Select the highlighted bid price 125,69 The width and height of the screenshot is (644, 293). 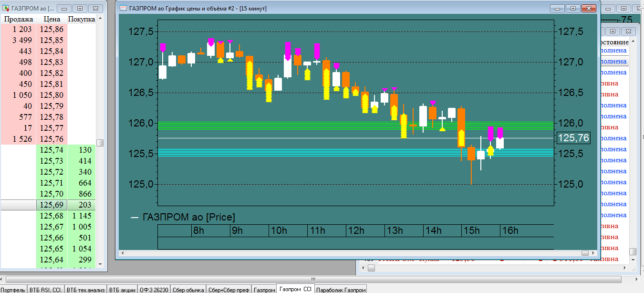coord(52,205)
